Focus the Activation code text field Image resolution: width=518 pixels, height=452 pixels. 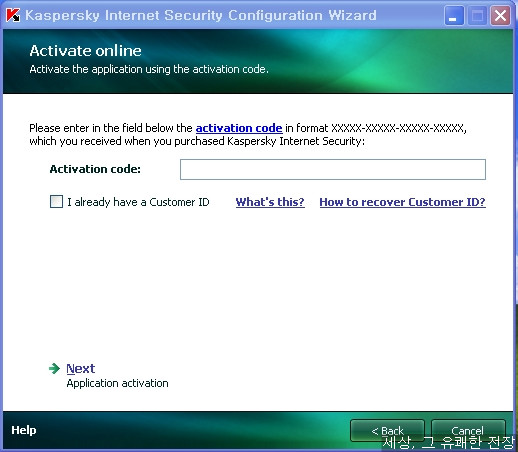click(x=333, y=169)
